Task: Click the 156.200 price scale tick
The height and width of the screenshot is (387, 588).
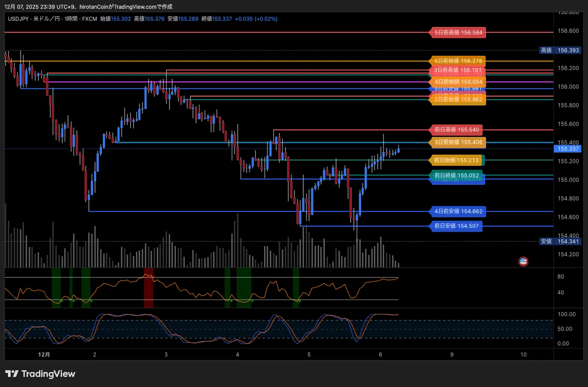Action: pyautogui.click(x=567, y=68)
